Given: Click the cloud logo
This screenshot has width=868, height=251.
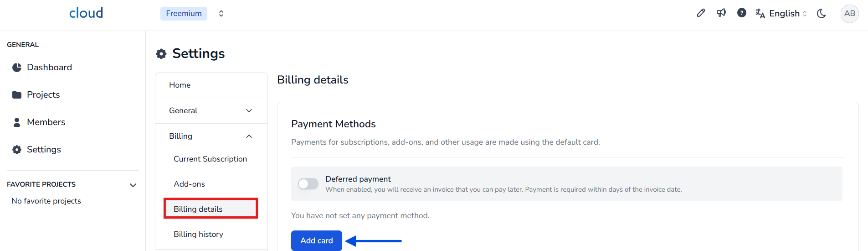Looking at the screenshot, I should (x=86, y=13).
